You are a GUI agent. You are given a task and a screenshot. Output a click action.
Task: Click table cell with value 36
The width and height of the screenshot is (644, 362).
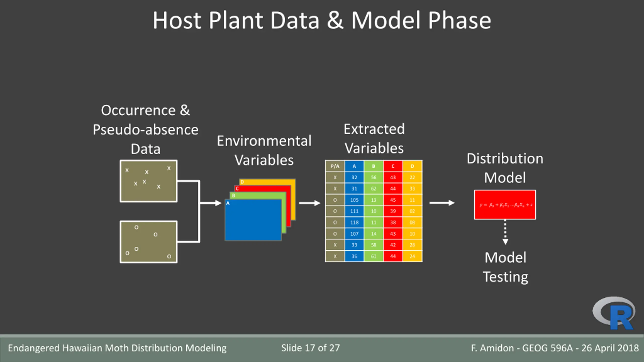pos(354,256)
